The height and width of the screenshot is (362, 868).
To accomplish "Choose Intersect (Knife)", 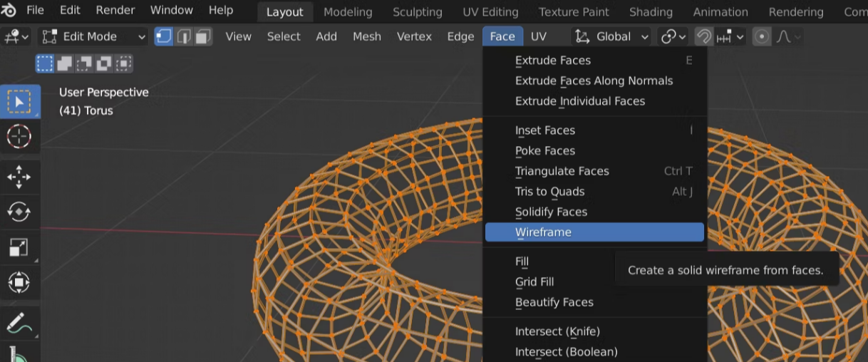I will point(594,331).
